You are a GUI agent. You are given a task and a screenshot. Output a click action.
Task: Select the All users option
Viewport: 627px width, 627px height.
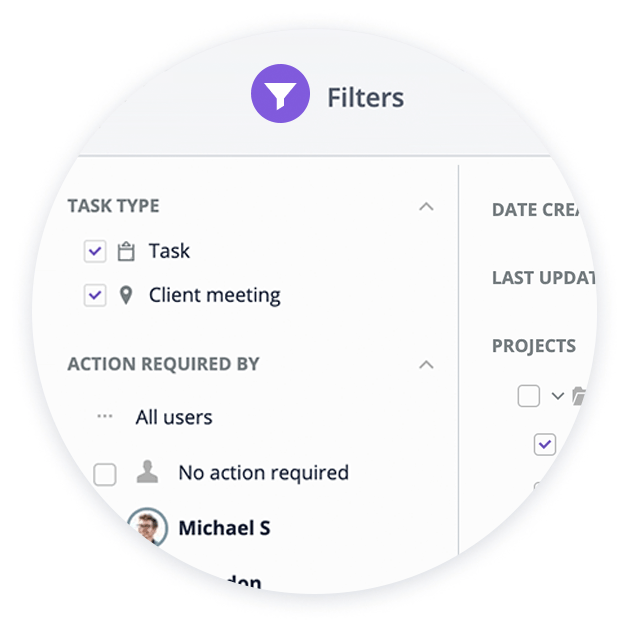coord(174,417)
